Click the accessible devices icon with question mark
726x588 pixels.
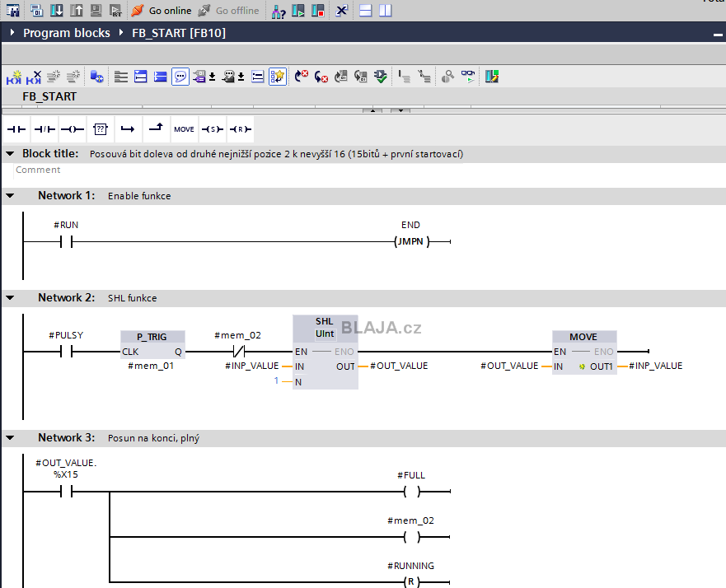point(279,11)
